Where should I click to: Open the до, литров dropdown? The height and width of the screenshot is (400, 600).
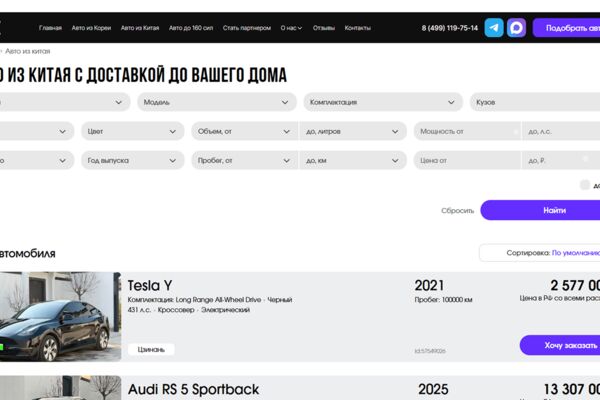pos(353,131)
